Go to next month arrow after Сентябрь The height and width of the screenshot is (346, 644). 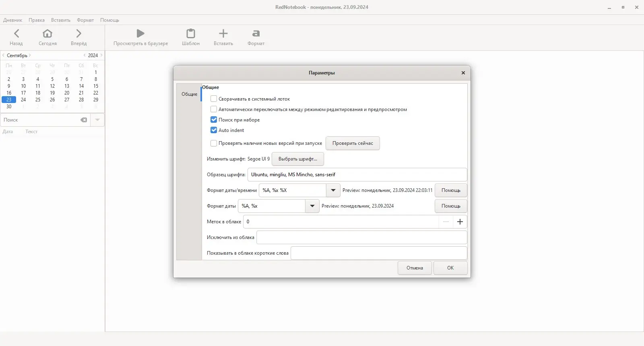click(x=30, y=55)
